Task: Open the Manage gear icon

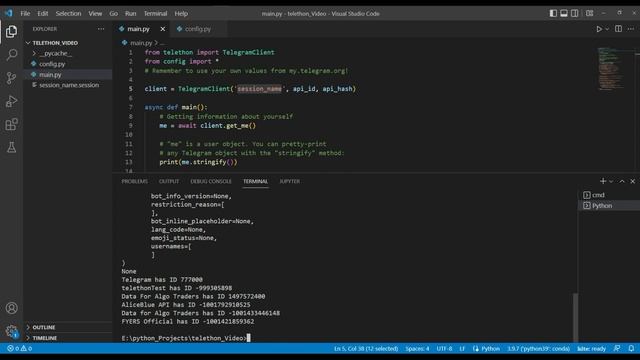Action: coord(11,331)
